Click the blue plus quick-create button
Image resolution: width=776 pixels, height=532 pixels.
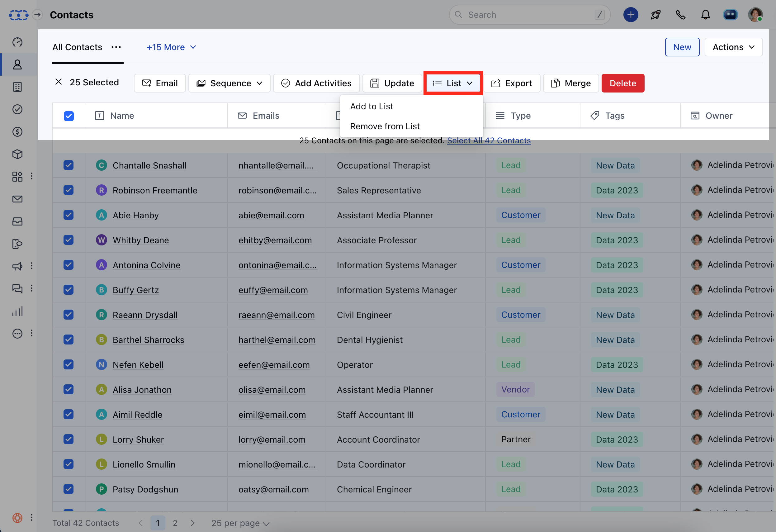click(630, 15)
